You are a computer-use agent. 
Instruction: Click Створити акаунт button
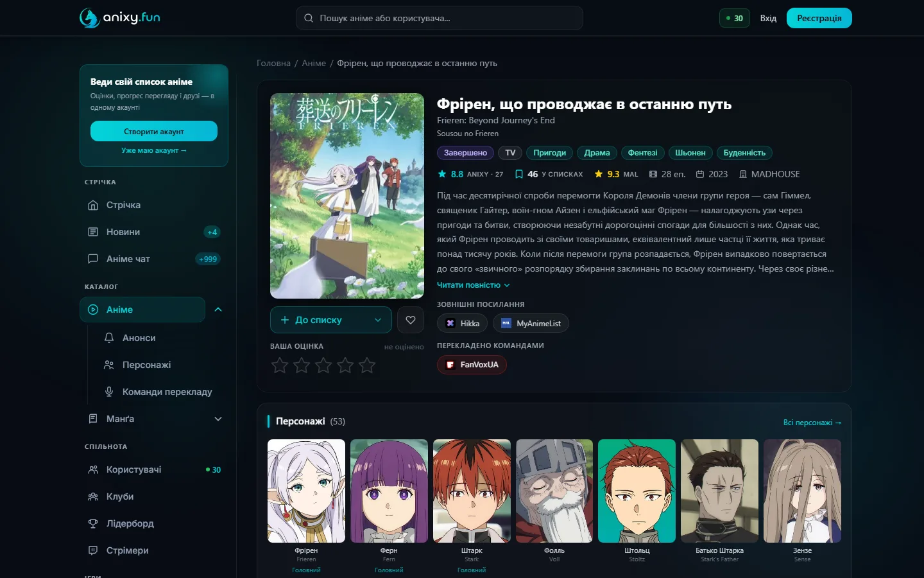pyautogui.click(x=154, y=131)
